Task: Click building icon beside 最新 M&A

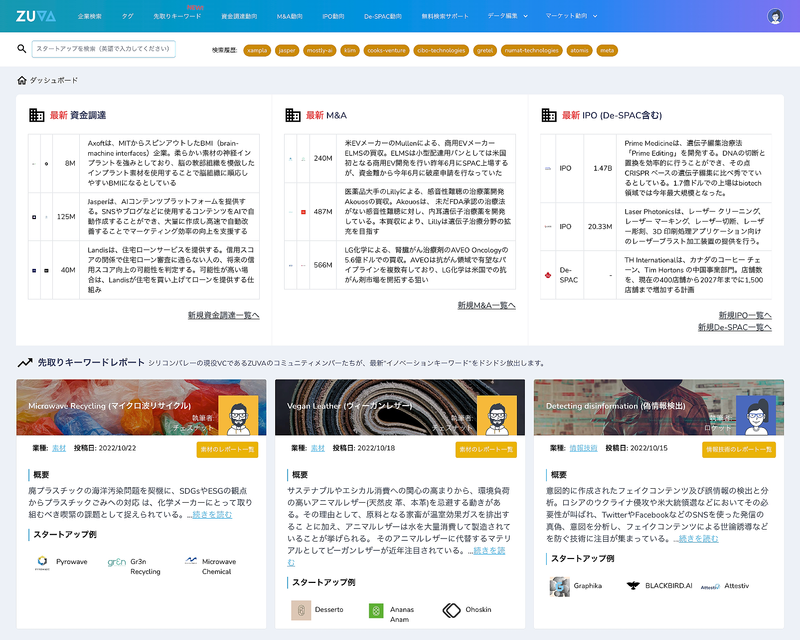Action: click(x=293, y=115)
